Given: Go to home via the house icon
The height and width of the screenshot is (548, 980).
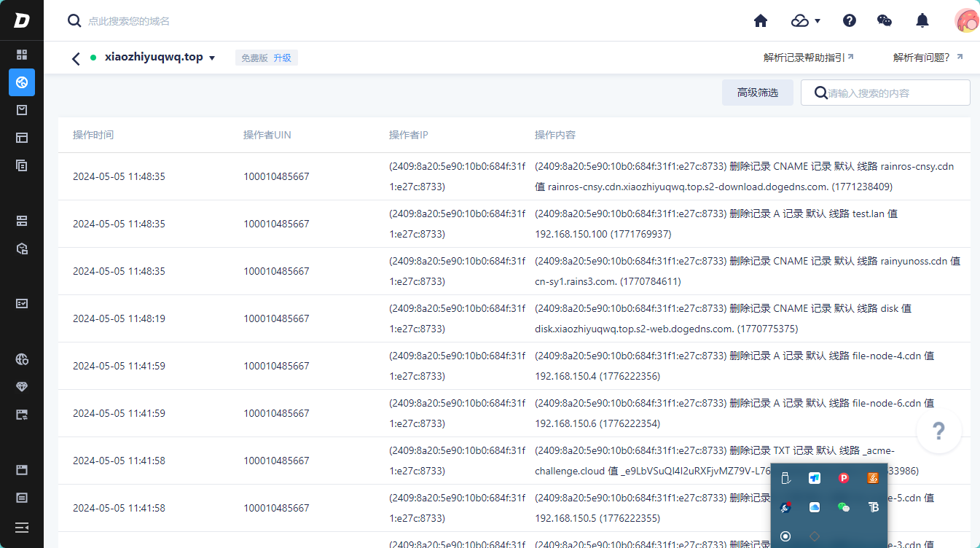Looking at the screenshot, I should 761,20.
